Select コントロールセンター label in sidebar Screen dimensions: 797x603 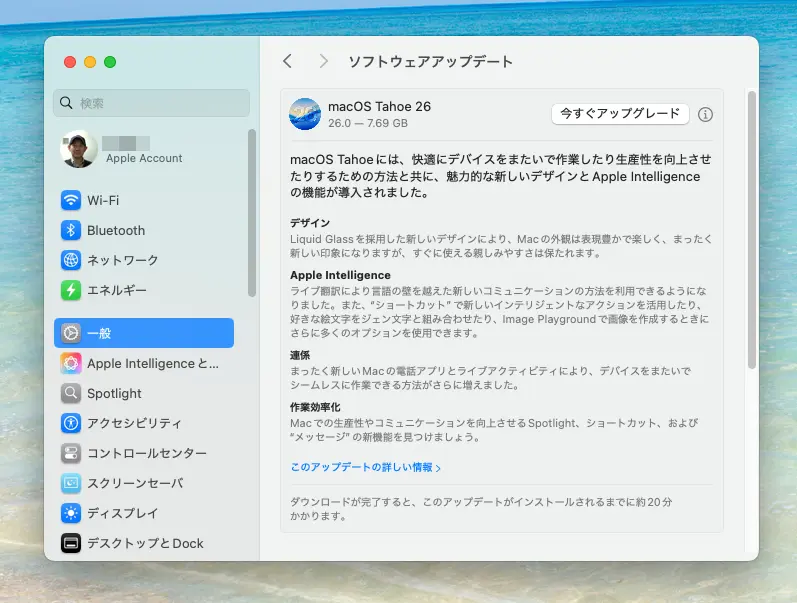point(147,453)
